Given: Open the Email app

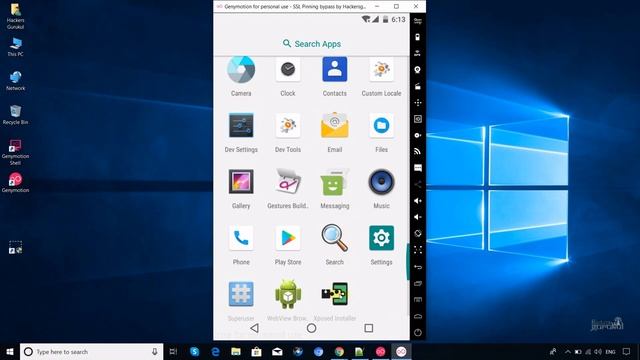Looking at the screenshot, I should tap(335, 126).
